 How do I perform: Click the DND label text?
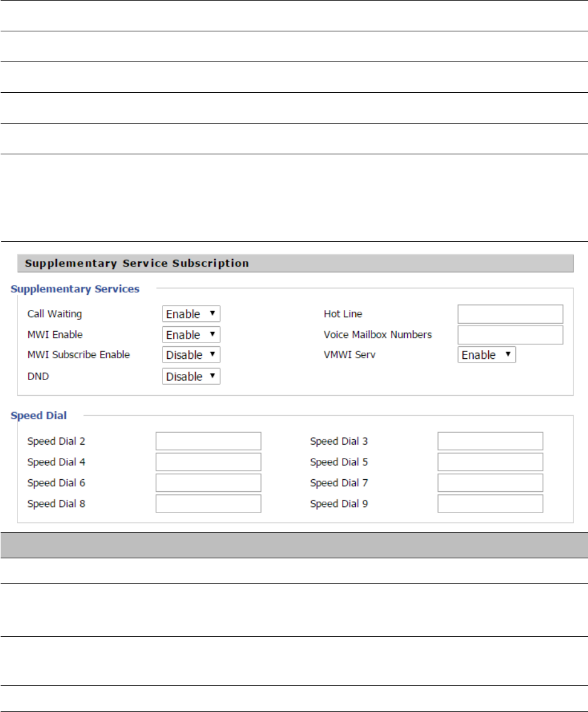coord(37,376)
